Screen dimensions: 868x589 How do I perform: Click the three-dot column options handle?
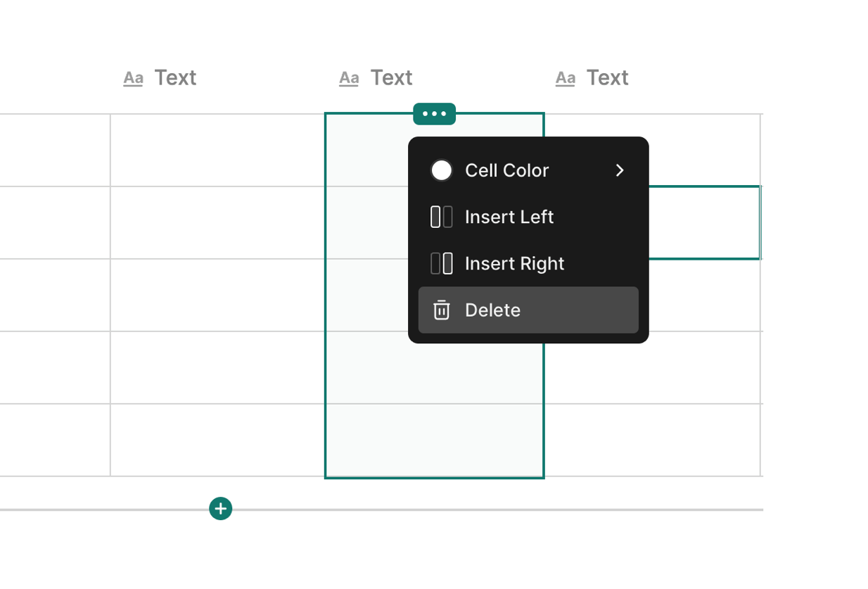coord(434,114)
